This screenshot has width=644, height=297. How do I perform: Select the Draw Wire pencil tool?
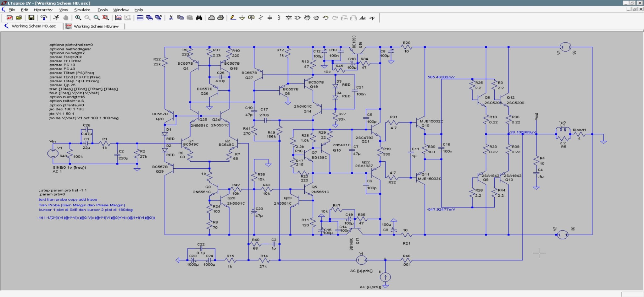click(x=233, y=18)
